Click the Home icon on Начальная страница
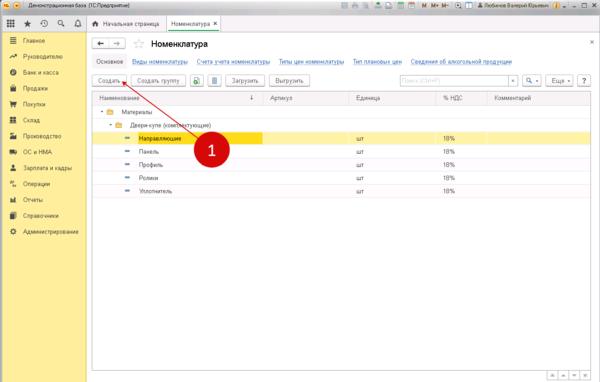Image resolution: width=600 pixels, height=382 pixels. 95,24
